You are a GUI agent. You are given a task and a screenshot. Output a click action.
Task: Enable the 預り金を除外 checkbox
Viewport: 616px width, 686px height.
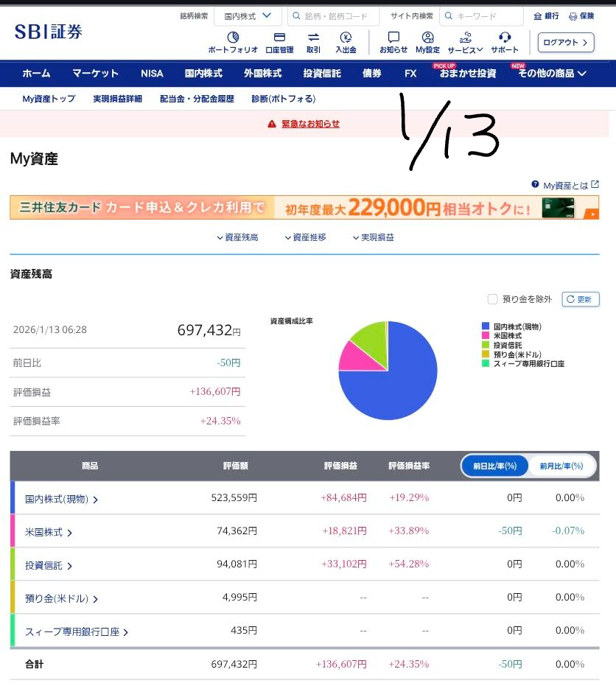tap(493, 299)
